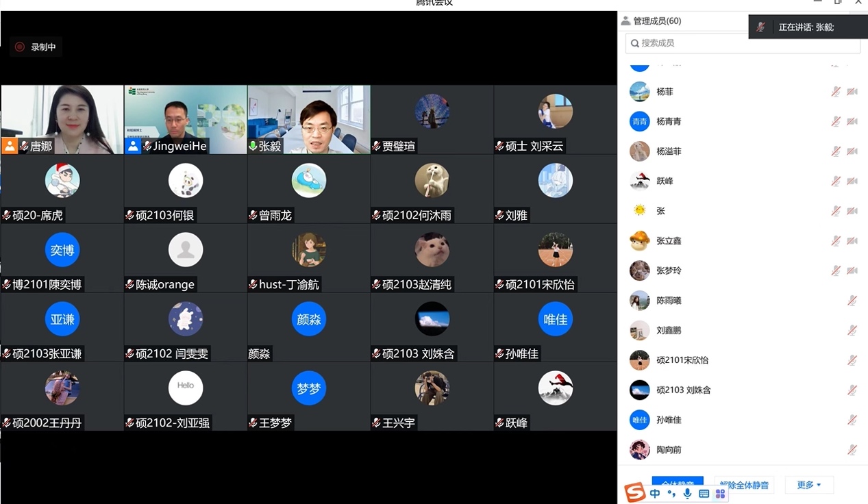Click the recording indicator icon 录制中

click(20, 47)
